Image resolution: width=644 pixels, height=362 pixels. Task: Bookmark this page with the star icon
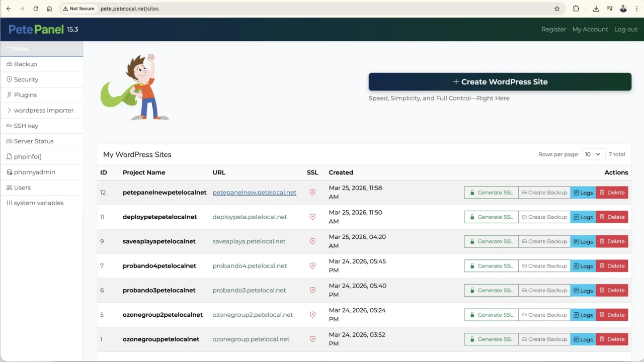point(557,9)
